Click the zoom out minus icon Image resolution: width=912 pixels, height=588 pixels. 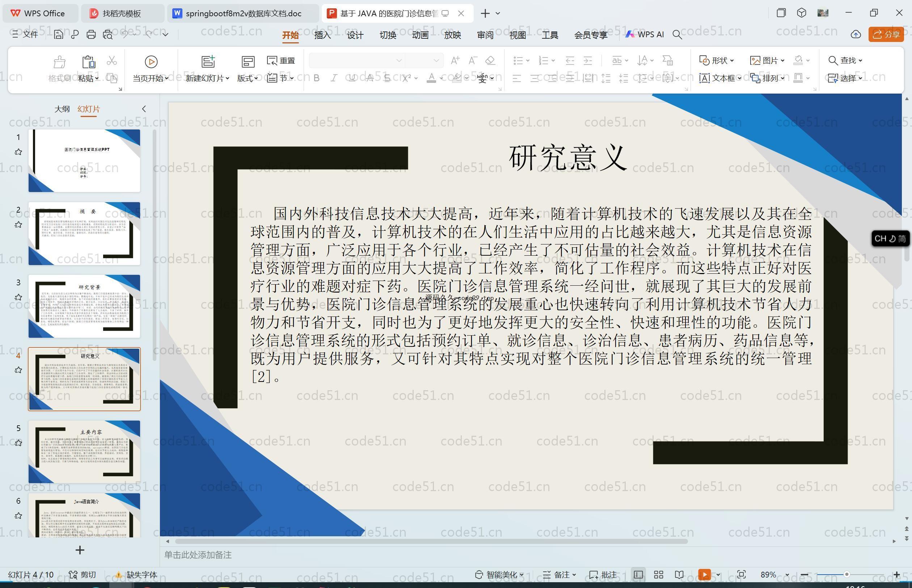coord(804,575)
